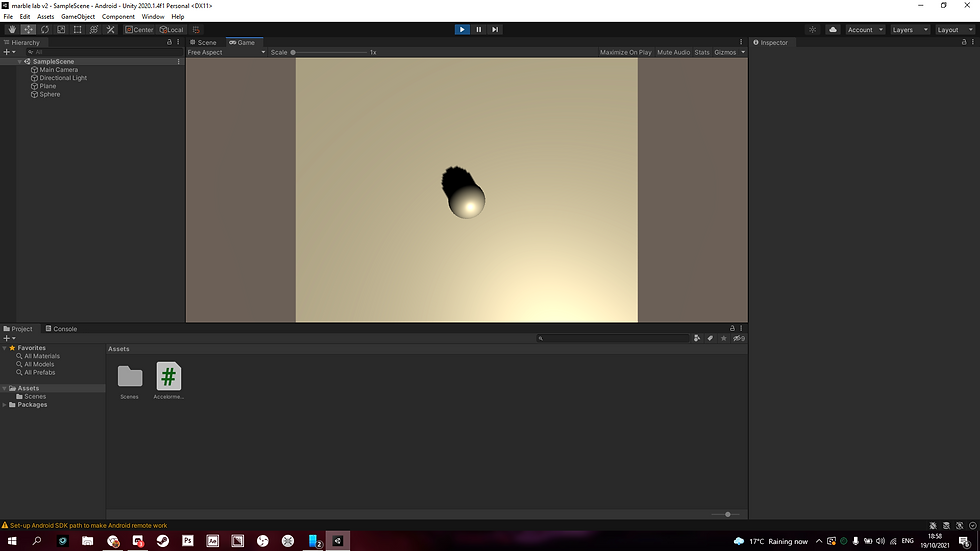
Task: Toggle Mute Audio in Game view
Action: click(673, 52)
